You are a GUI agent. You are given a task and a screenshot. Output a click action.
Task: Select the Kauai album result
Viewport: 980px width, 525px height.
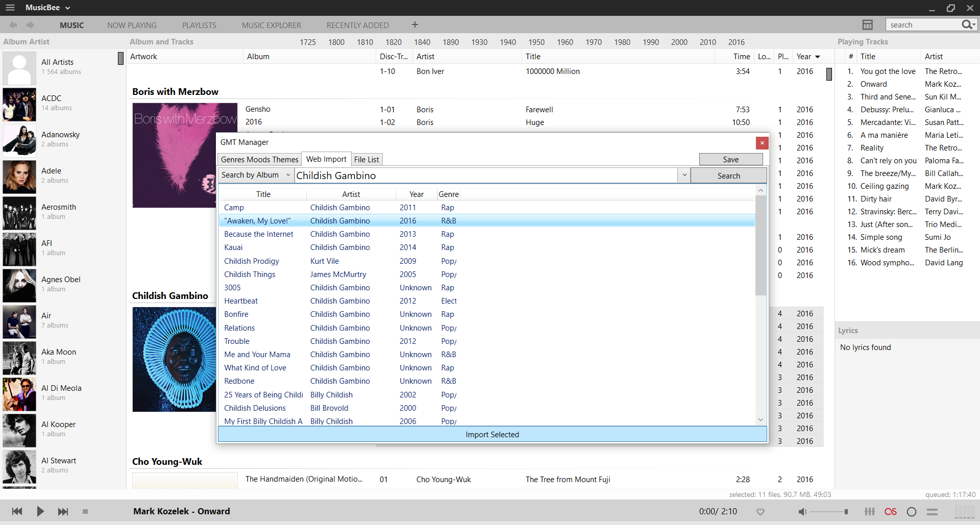[x=486, y=247]
